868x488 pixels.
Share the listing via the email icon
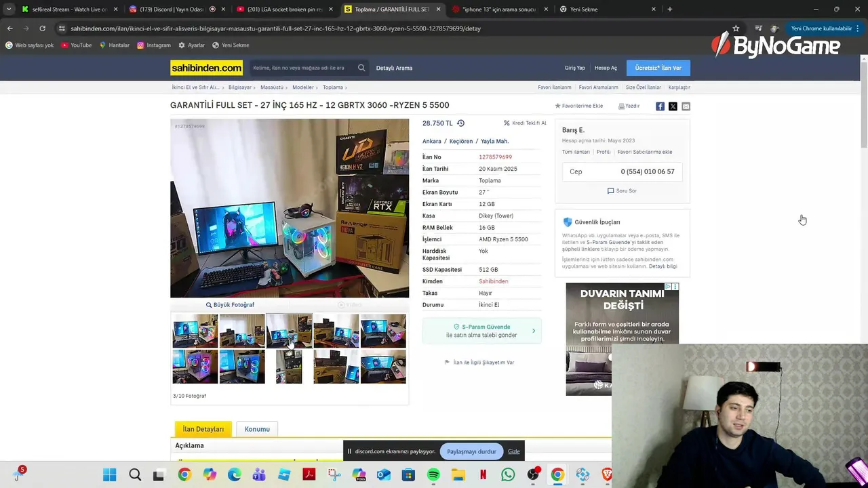(686, 106)
